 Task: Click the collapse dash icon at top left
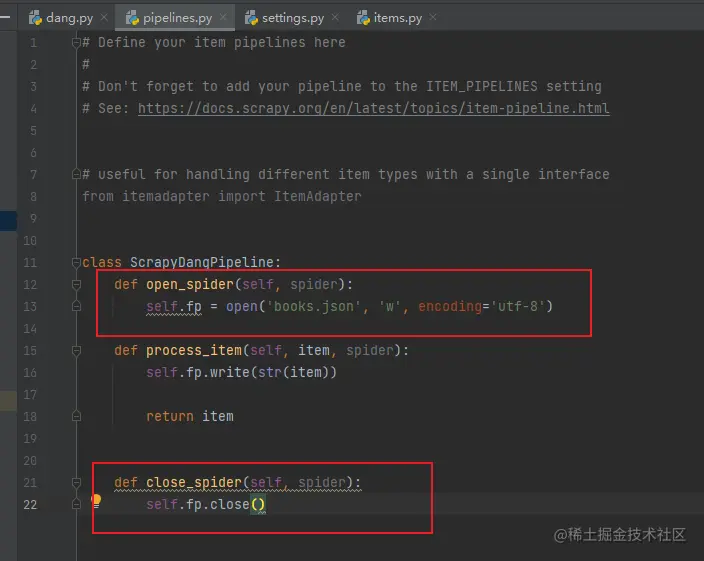(5, 18)
